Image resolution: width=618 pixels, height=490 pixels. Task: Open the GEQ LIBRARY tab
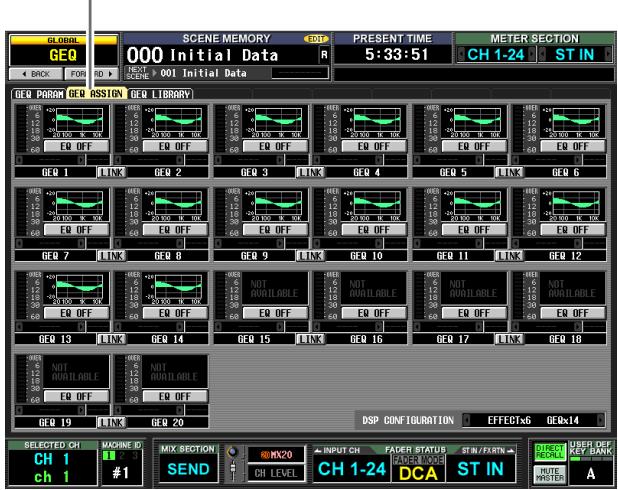[160, 94]
